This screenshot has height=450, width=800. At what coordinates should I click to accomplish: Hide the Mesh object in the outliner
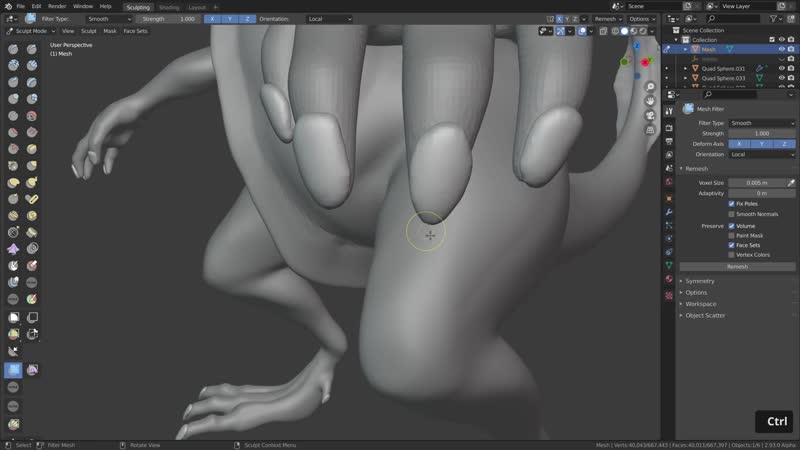(x=781, y=49)
